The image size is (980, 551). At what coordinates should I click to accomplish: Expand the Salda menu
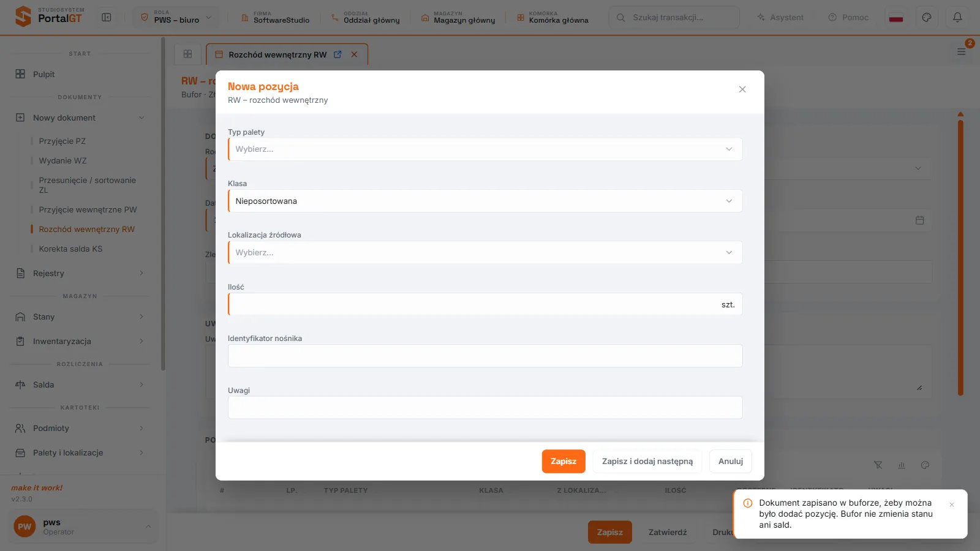tap(80, 384)
